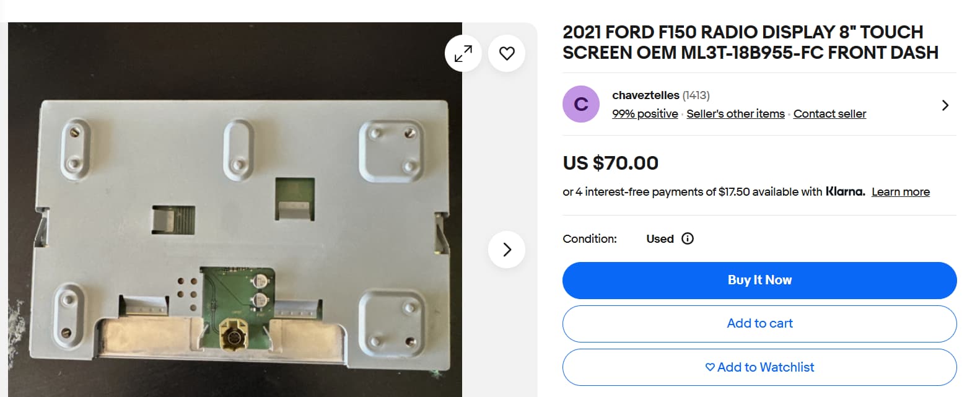The height and width of the screenshot is (397, 980).
Task: Click the US $70.00 price
Action: coord(610,163)
